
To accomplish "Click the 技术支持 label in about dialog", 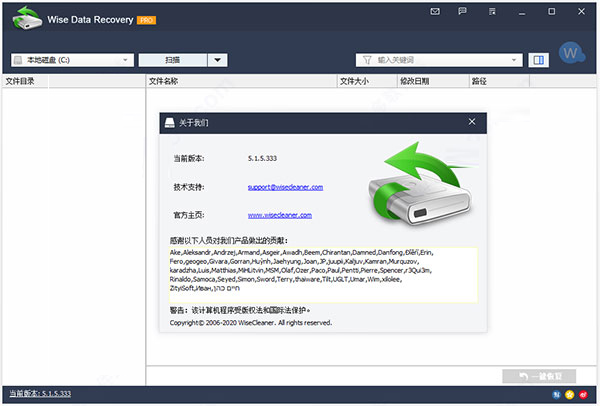I will pyautogui.click(x=189, y=187).
